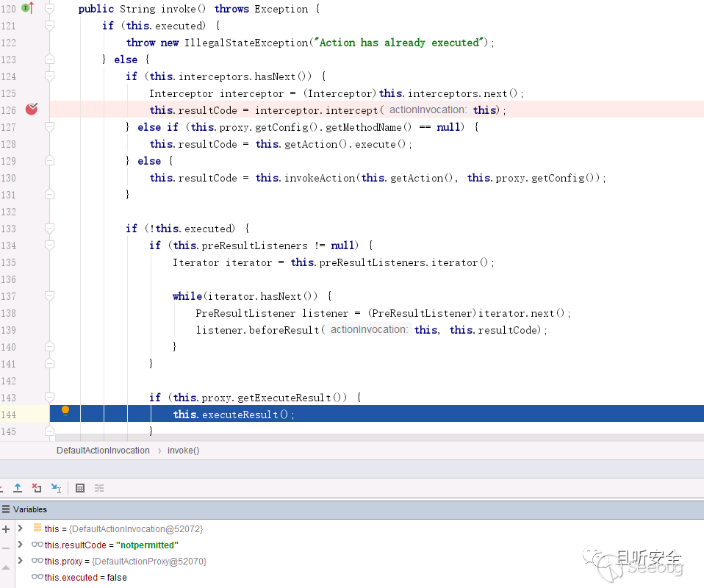The image size is (704, 588).
Task: Click the glasses watch icon for this.executed
Action: point(37,577)
